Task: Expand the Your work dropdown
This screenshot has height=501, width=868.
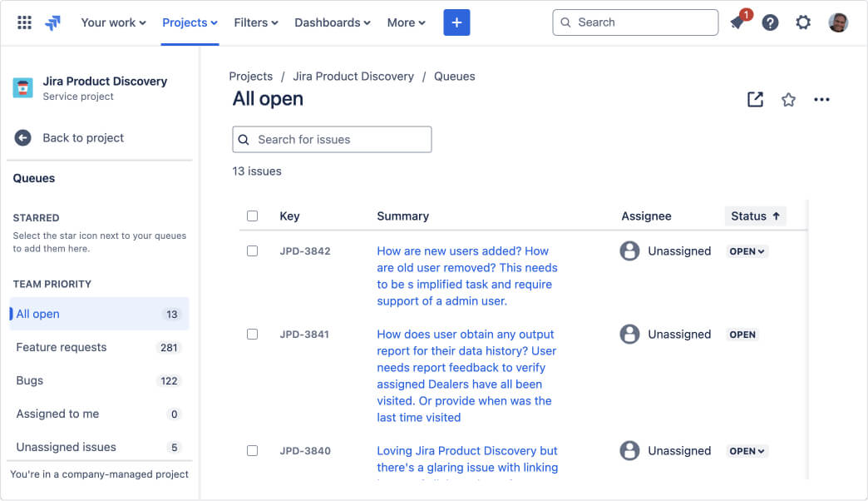Action: click(113, 22)
